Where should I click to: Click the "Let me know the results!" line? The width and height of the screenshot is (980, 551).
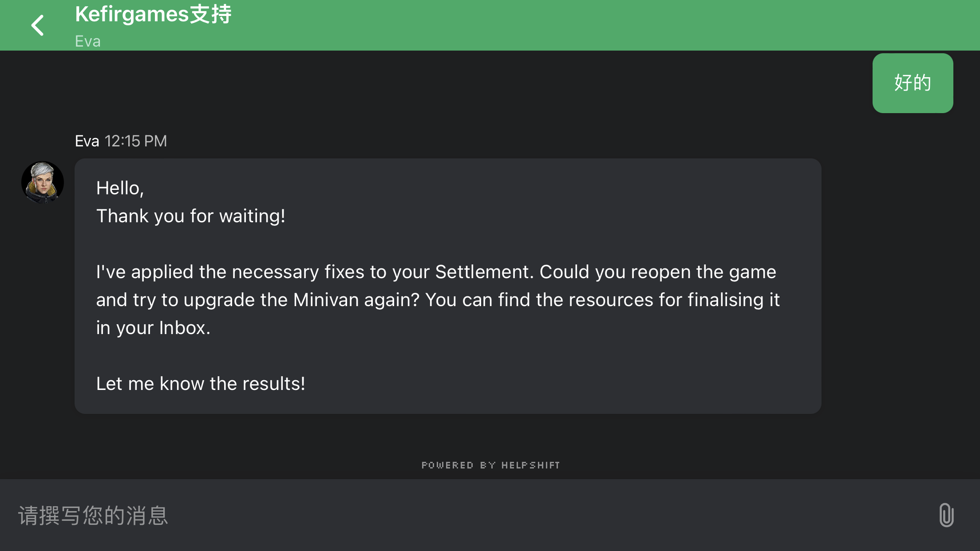point(201,384)
